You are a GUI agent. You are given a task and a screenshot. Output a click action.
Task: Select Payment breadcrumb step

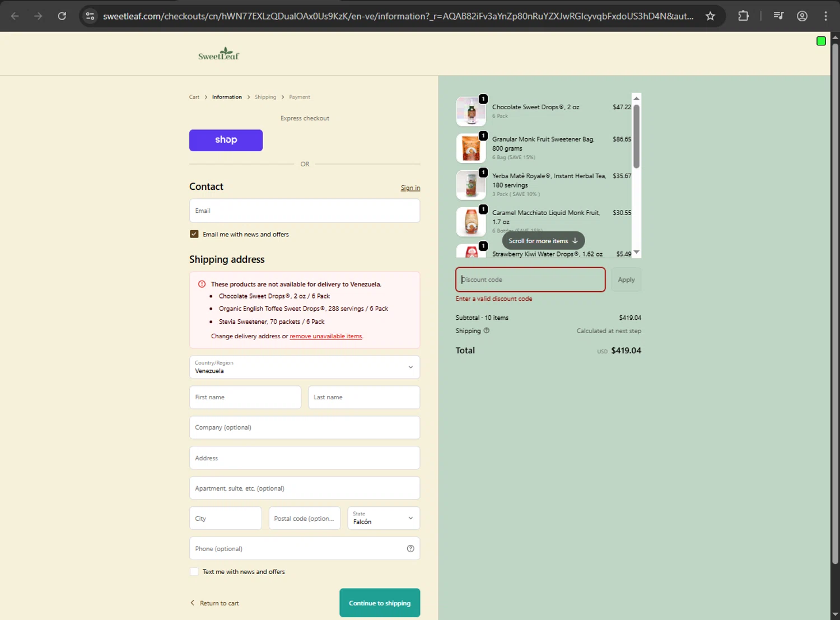point(299,97)
